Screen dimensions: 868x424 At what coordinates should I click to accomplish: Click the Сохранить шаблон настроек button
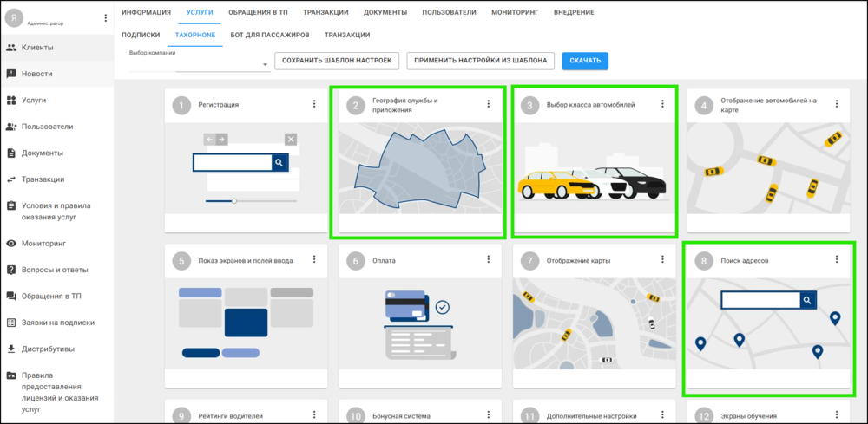coord(337,61)
